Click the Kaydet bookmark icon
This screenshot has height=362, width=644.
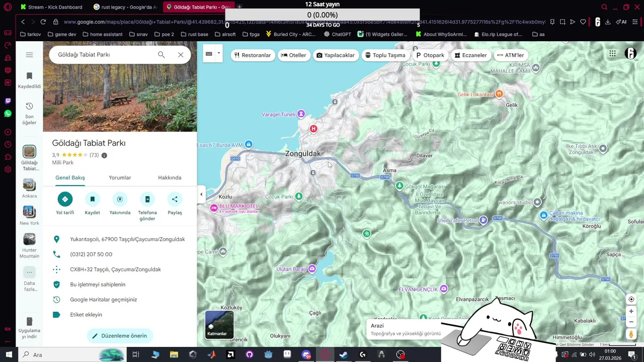(x=93, y=199)
